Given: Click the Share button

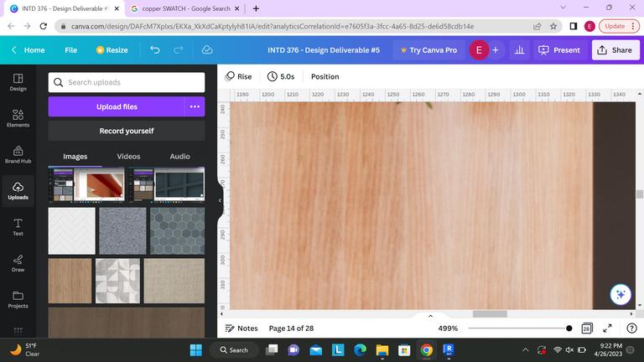Looking at the screenshot, I should tap(615, 50).
